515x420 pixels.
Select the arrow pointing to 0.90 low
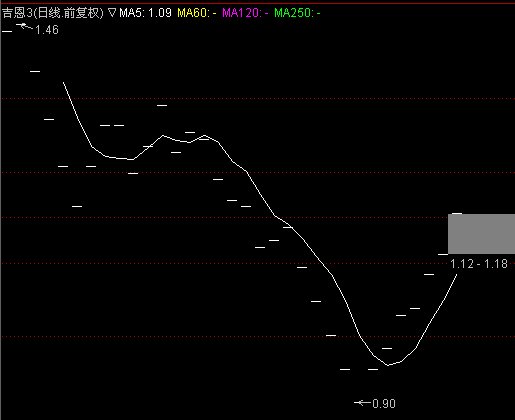[x=362, y=403]
